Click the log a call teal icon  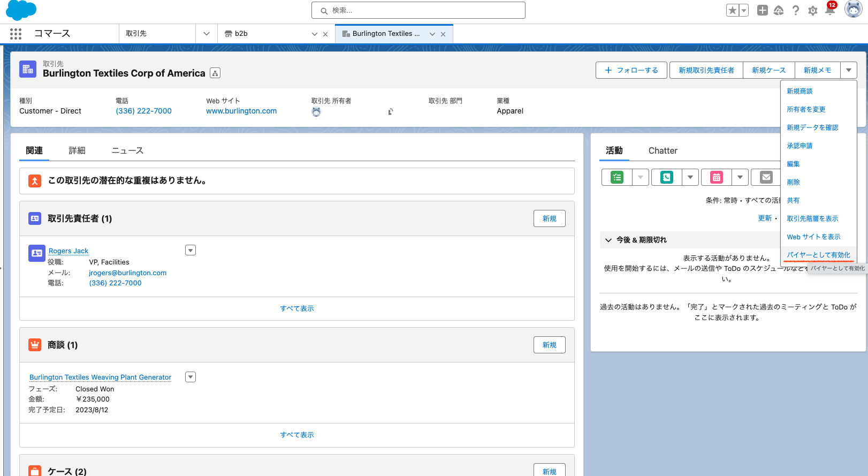point(667,177)
